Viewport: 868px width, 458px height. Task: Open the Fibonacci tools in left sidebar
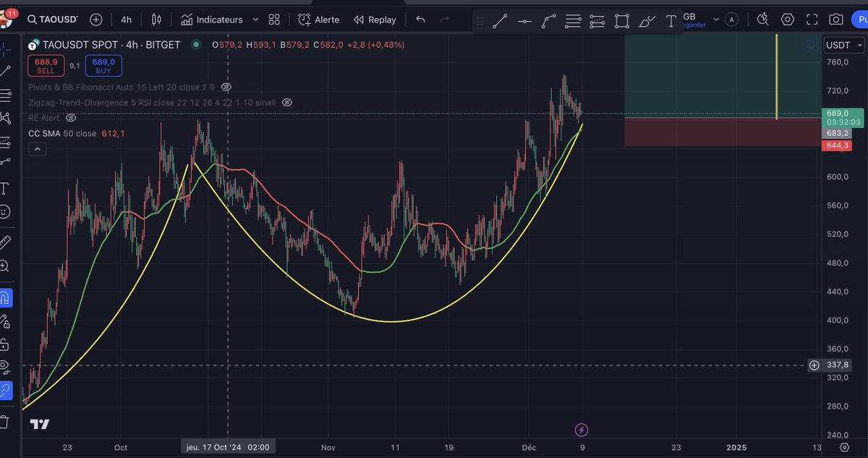point(6,95)
